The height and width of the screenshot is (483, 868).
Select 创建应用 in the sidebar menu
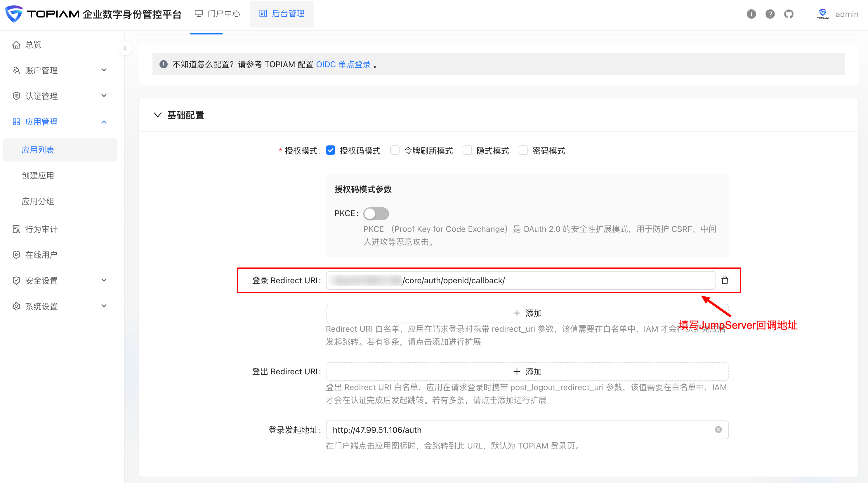(x=38, y=175)
